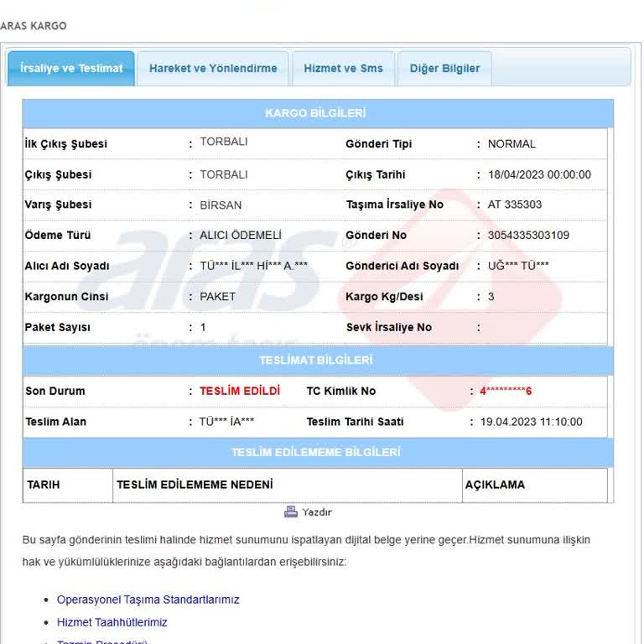The width and height of the screenshot is (644, 644).
Task: Click the printer icon beside Yazdır
Action: (291, 512)
